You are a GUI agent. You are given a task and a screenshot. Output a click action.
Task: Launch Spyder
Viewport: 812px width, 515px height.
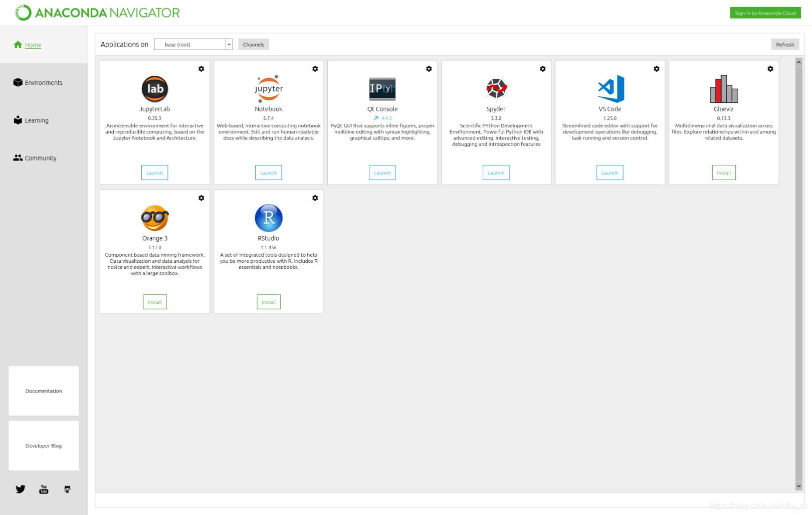pos(496,173)
